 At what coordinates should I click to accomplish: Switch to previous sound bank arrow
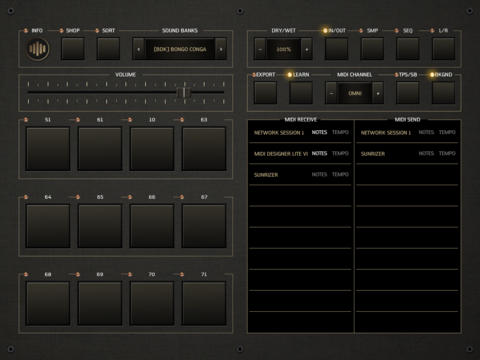pos(139,49)
